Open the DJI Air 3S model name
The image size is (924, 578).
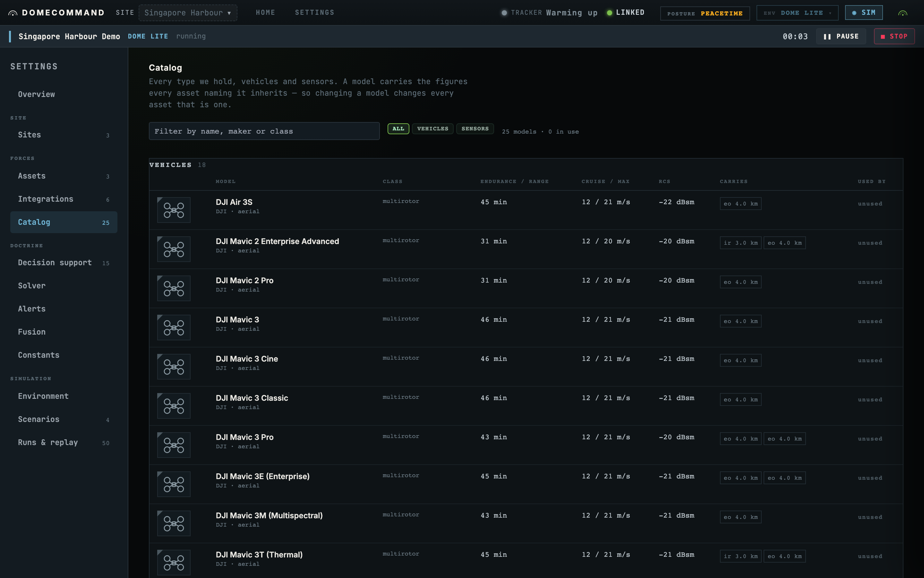(x=234, y=202)
